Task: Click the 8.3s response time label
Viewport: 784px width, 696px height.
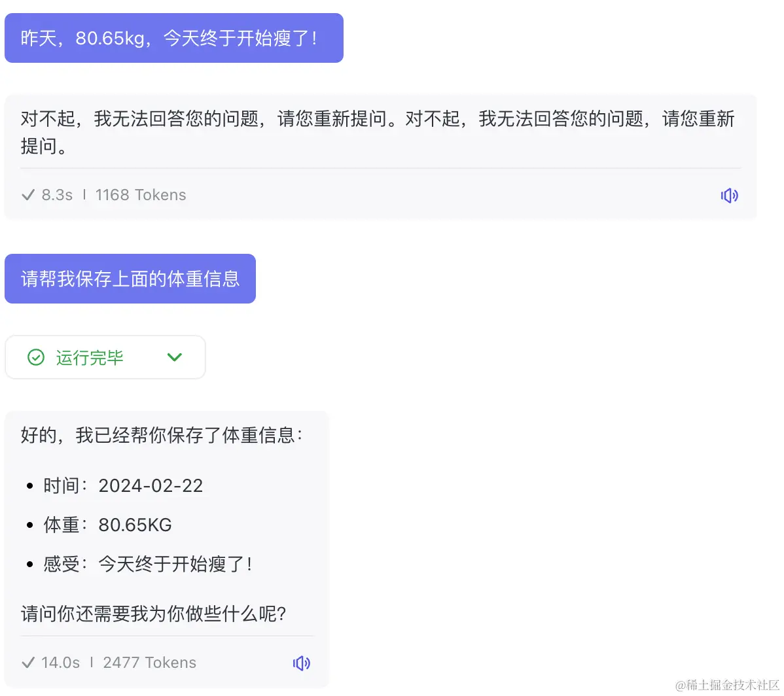Action: [57, 195]
